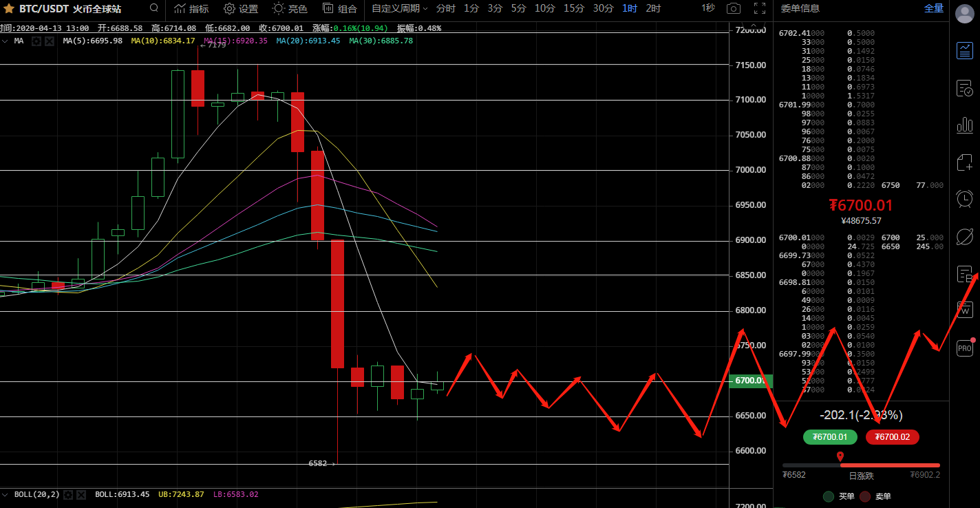Click the 全量 link in order book
Image resolution: width=980 pixels, height=508 pixels.
point(934,9)
